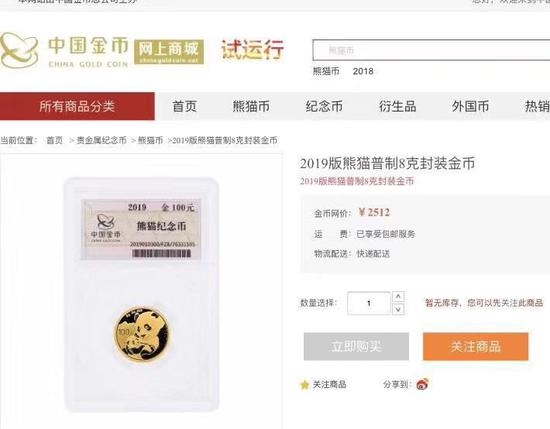
Task: Select the 纪念币 nav item
Action: 324,106
